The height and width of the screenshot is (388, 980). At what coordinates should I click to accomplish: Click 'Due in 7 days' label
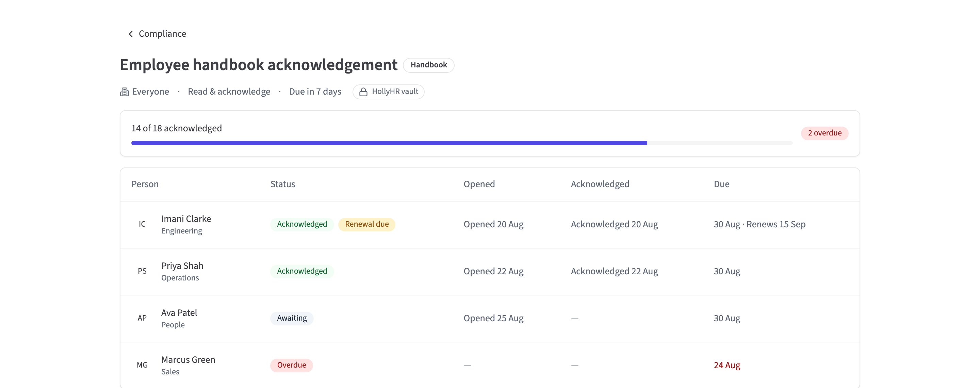click(x=315, y=92)
